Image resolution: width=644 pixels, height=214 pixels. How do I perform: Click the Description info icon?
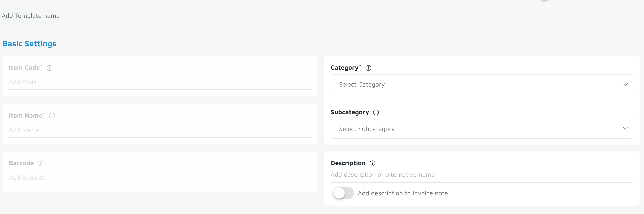(372, 163)
